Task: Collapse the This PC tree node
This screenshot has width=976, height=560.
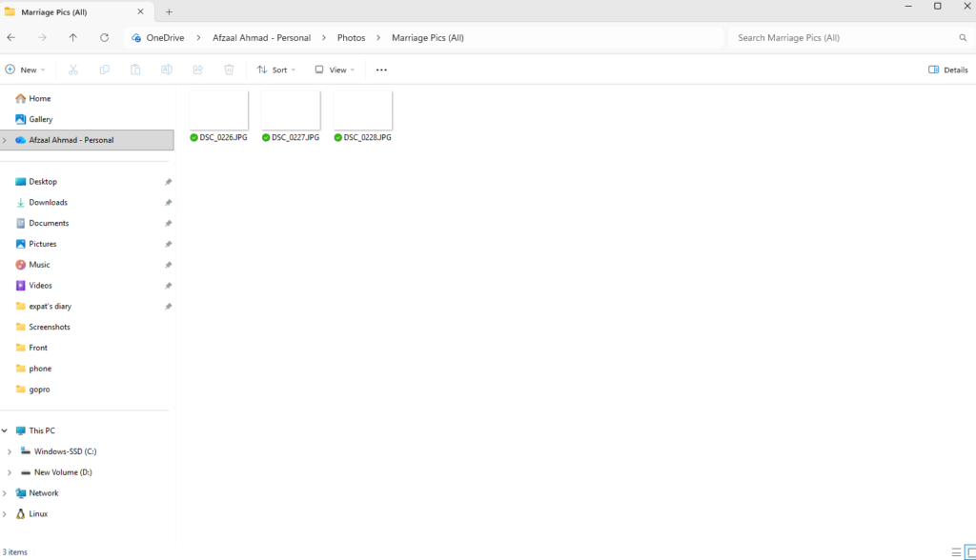Action: click(5, 430)
